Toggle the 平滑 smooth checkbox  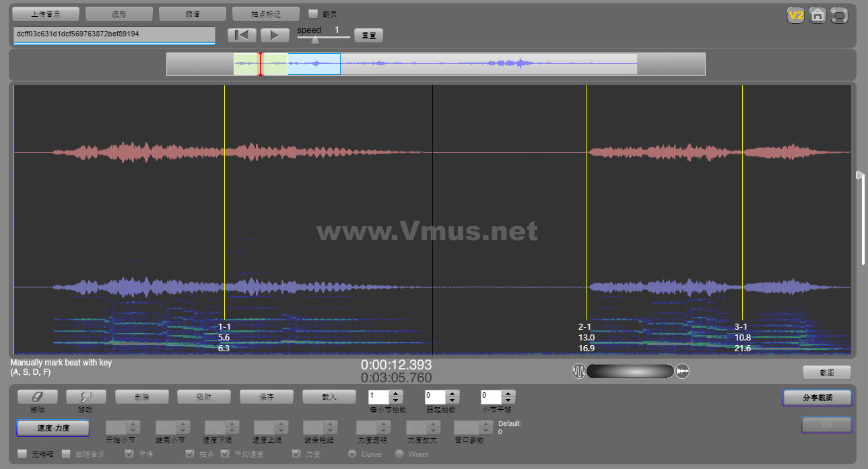point(130,454)
